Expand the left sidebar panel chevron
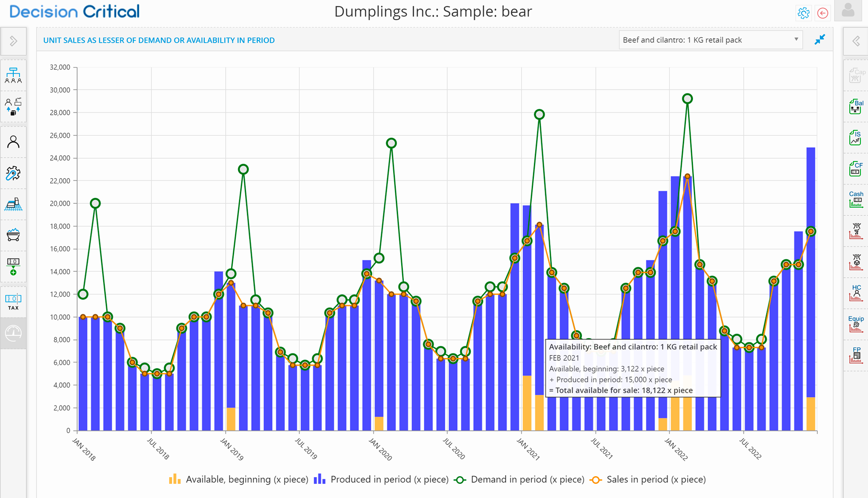Screen dimensions: 868x498 tap(13, 41)
